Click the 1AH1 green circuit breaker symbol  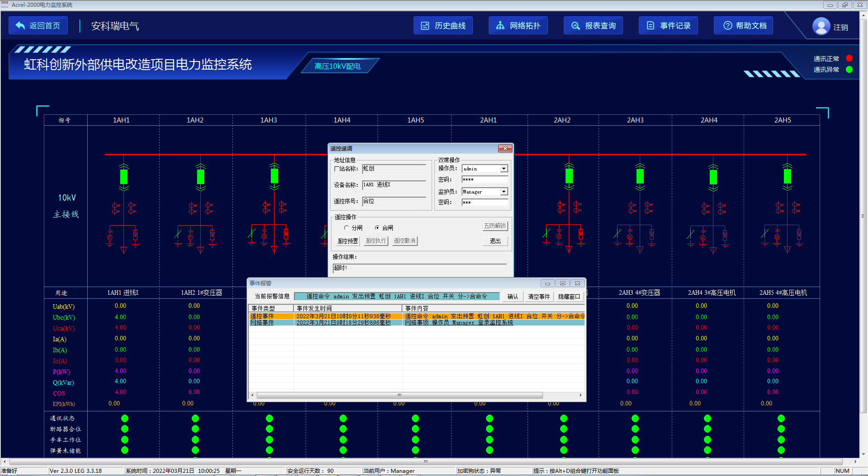coord(124,176)
